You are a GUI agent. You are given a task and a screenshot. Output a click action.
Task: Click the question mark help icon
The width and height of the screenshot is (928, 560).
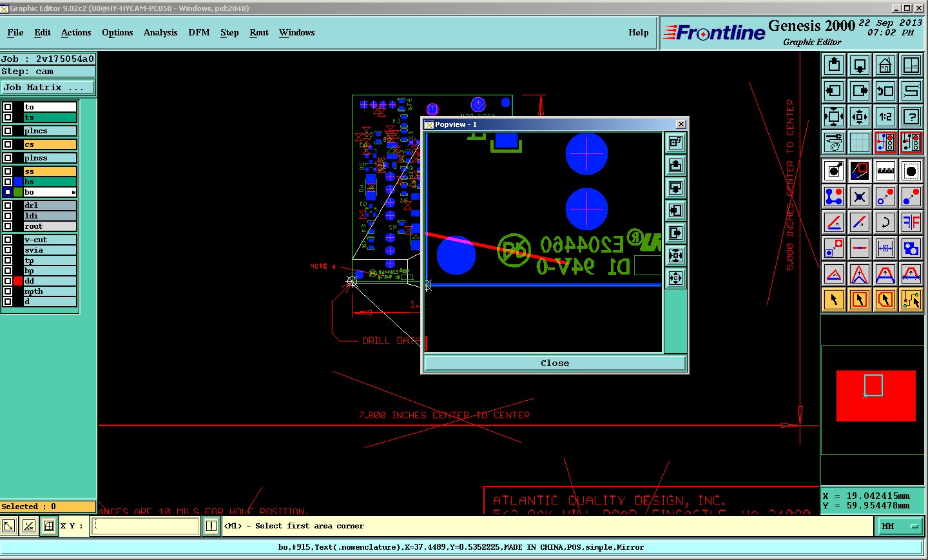pos(911,117)
